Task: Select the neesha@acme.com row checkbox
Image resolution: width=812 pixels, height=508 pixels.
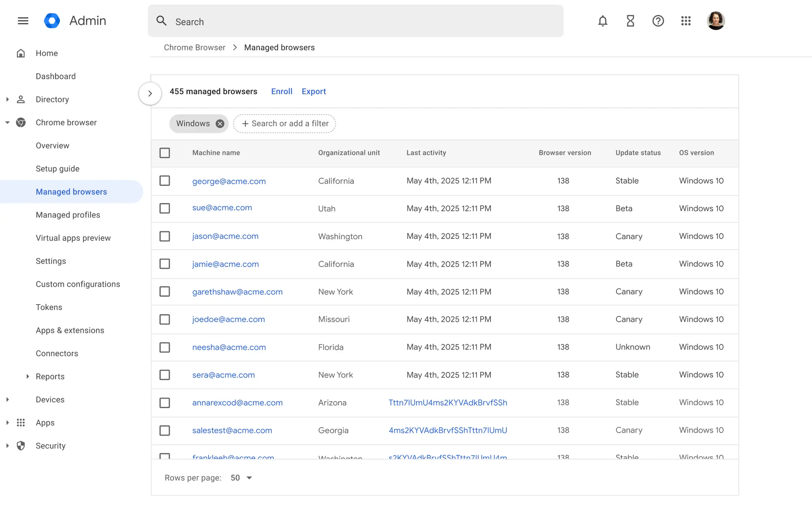Action: click(x=165, y=347)
